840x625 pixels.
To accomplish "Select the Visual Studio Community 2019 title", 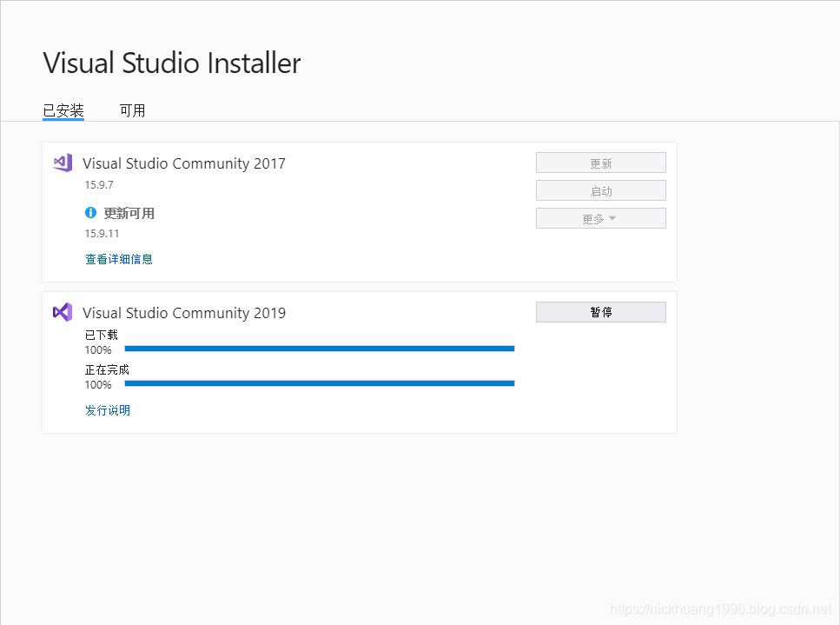I will coord(184,313).
